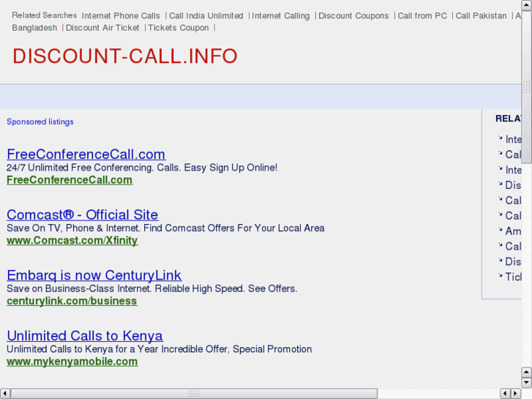Screen dimensions: 532x399
Task: Click the horizontal scrollbar far-right arrow
Action: 516,394
